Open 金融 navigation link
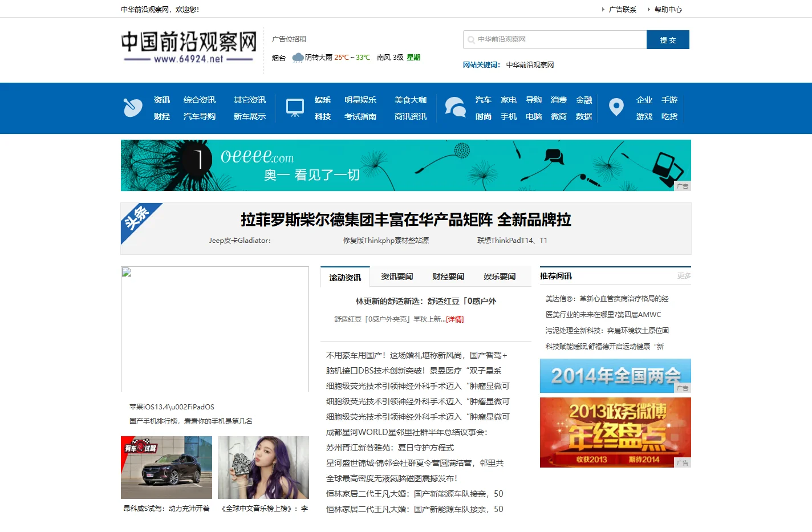The image size is (812, 532). point(584,100)
